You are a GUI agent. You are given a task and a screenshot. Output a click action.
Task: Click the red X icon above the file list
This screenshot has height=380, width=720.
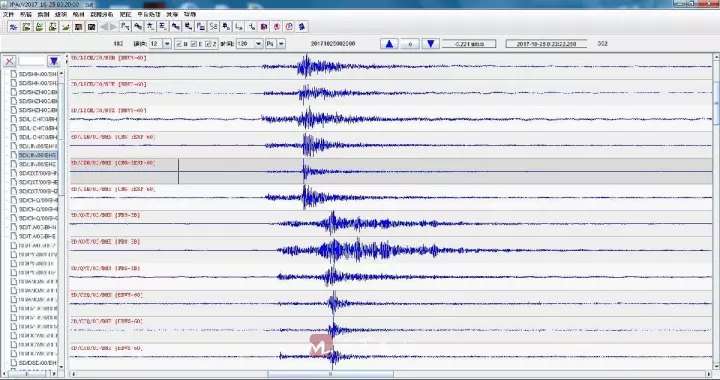click(10, 61)
